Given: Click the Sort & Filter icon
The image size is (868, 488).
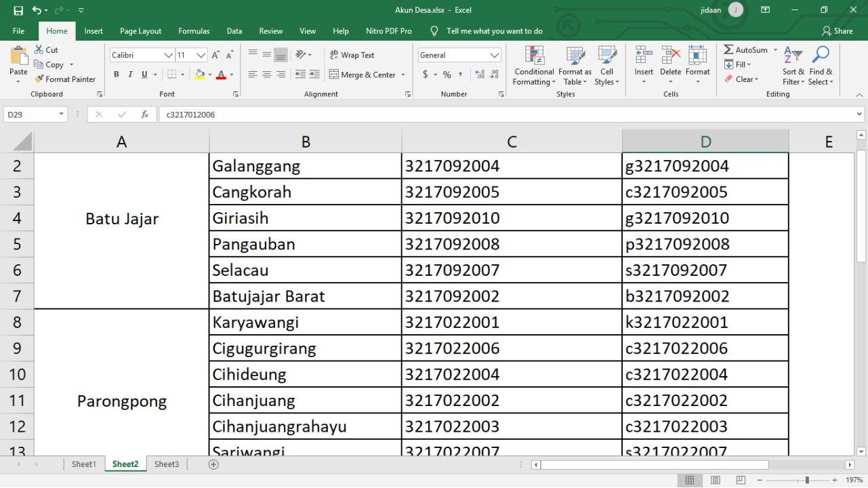Looking at the screenshot, I should [x=793, y=56].
